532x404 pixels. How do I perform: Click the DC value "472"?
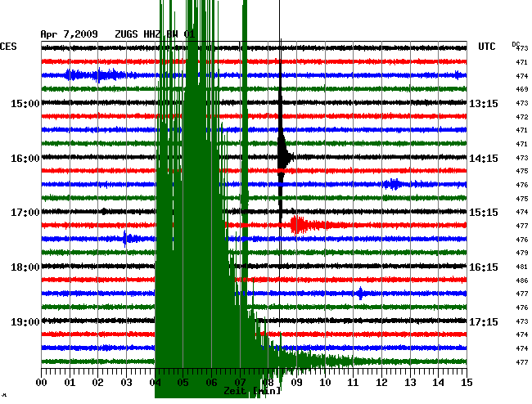pos(522,117)
